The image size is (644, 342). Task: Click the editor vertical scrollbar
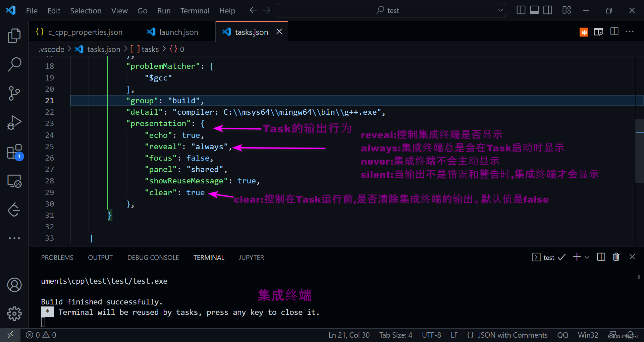(640, 151)
